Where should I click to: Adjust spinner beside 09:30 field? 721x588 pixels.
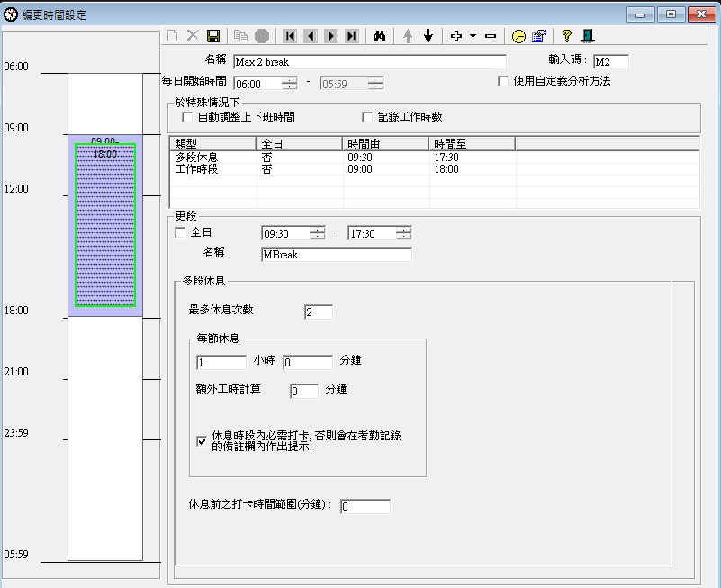tap(317, 233)
